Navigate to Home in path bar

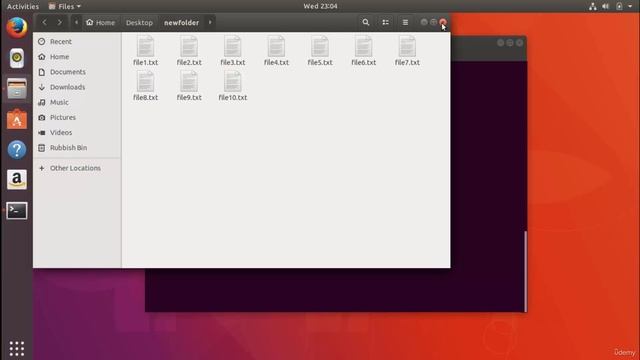coord(100,22)
